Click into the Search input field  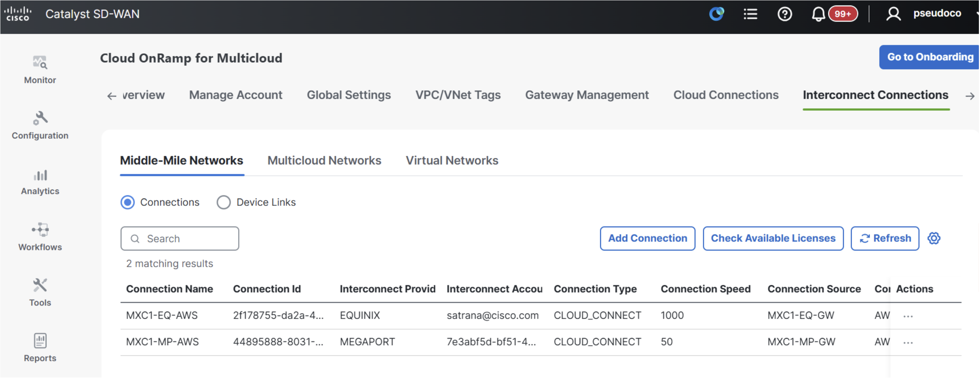tap(180, 239)
